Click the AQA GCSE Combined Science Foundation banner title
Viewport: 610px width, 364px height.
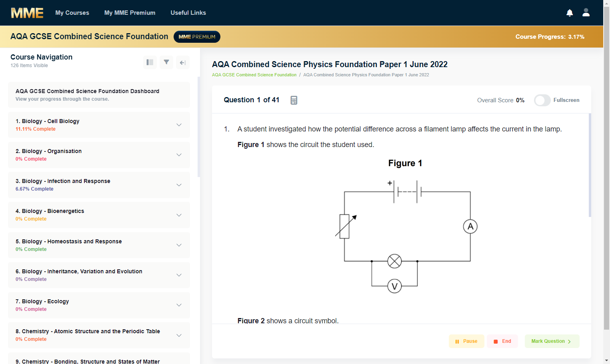(89, 36)
